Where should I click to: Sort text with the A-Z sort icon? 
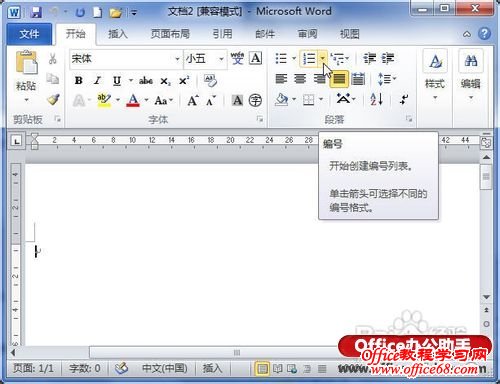tap(377, 99)
